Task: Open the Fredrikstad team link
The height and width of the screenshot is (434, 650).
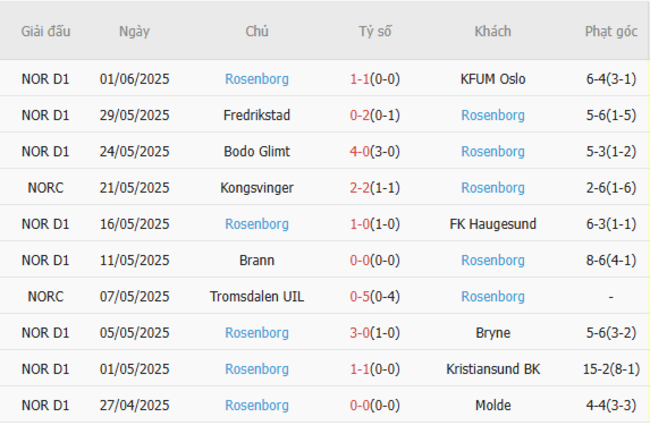Action: click(257, 115)
